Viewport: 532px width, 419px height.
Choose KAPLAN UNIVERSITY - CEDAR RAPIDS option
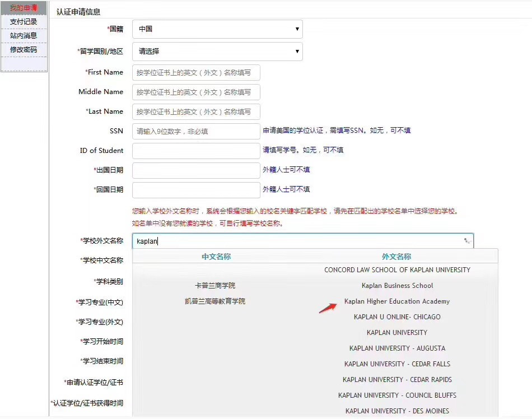tap(396, 380)
